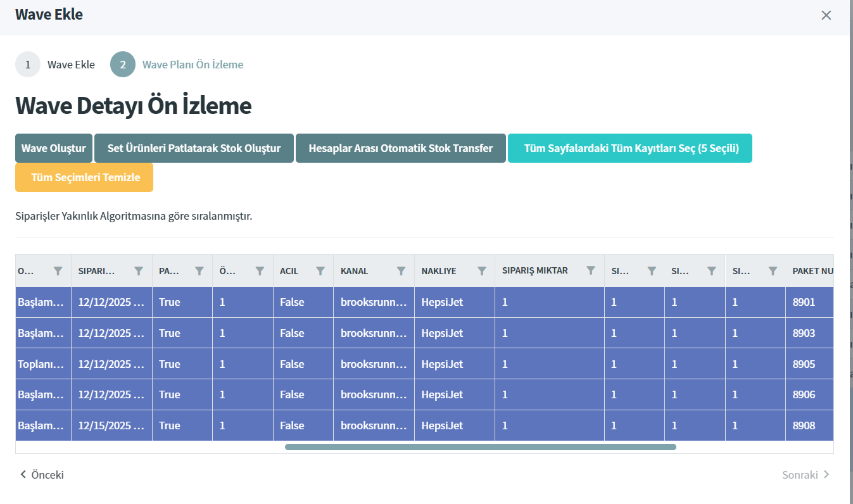Image resolution: width=853 pixels, height=504 pixels.
Task: Filter the SIPARIŞ MIKTAR column
Action: [x=591, y=270]
